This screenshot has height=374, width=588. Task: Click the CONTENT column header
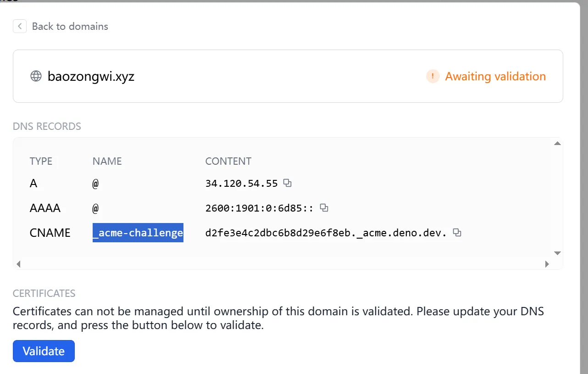[x=228, y=161]
